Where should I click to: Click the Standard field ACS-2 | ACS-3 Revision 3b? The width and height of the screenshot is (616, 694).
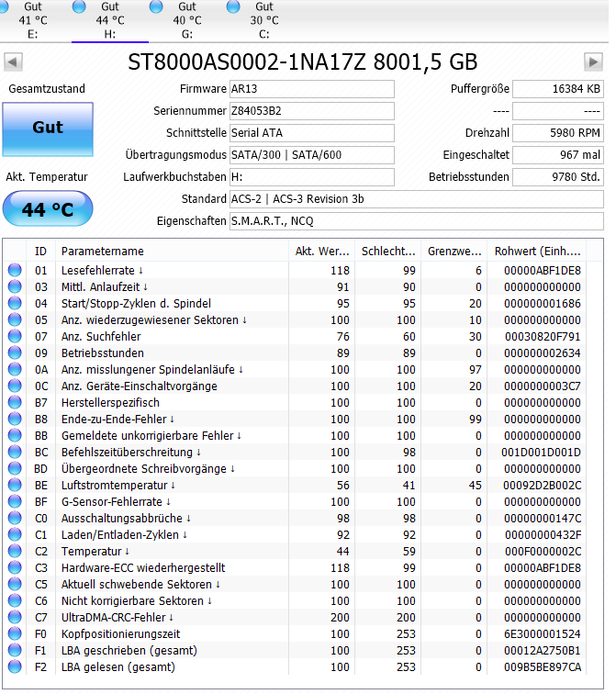[x=417, y=199]
